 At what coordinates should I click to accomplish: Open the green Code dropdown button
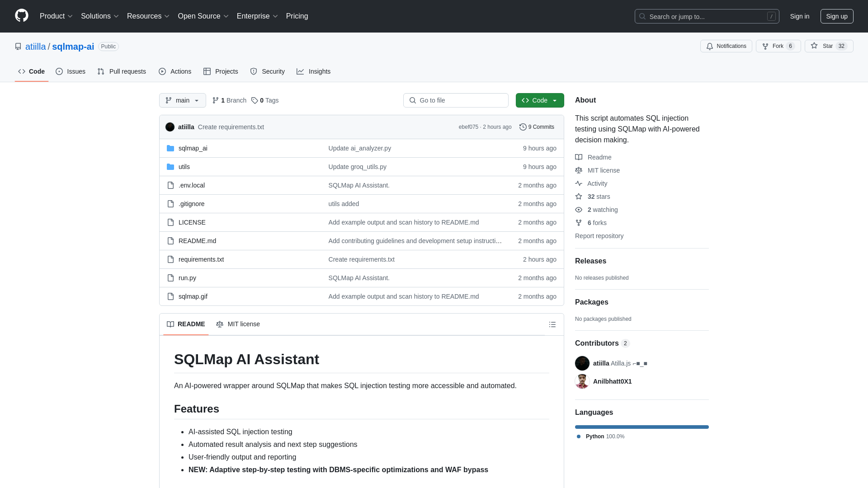[540, 100]
